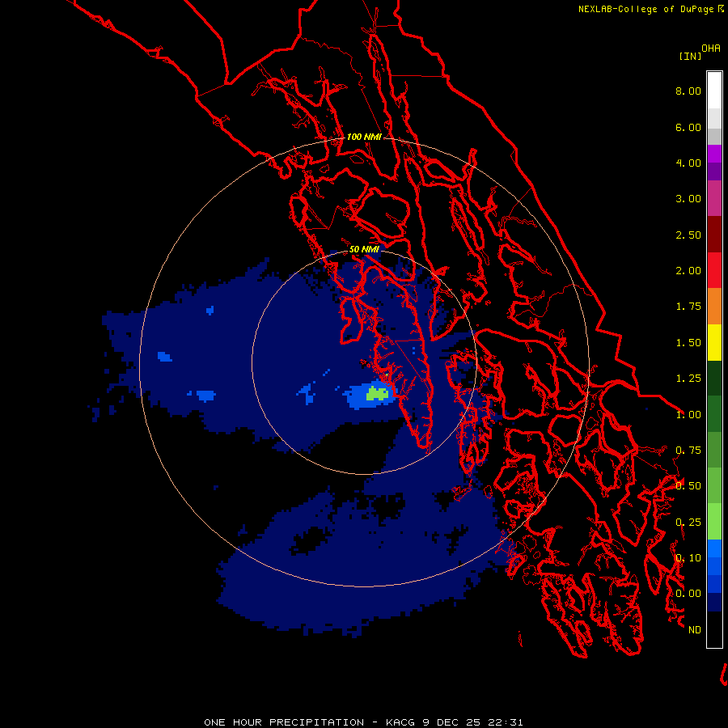Click the 100 NMI range ring label

(x=364, y=137)
